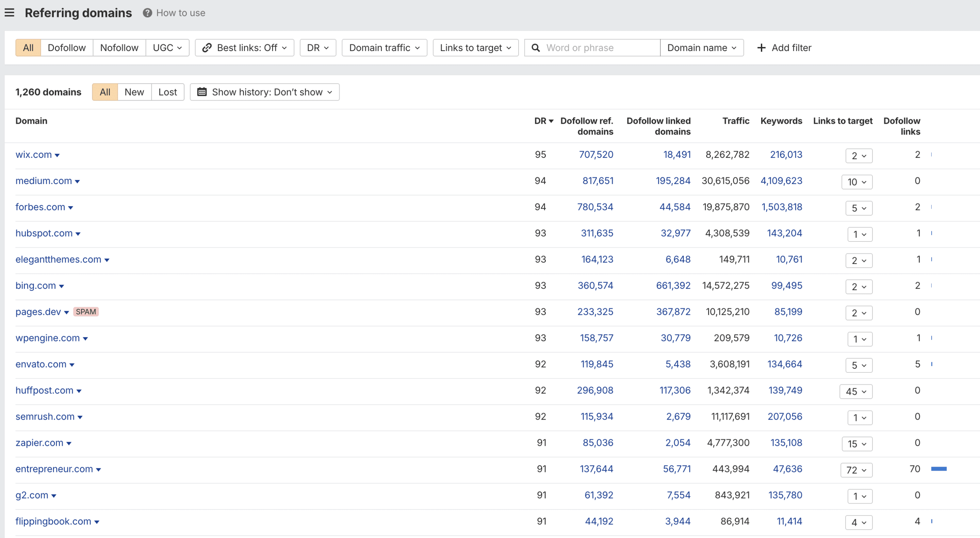980x538 pixels.
Task: Click the entrepreneur.com dofollow links bar
Action: click(938, 469)
